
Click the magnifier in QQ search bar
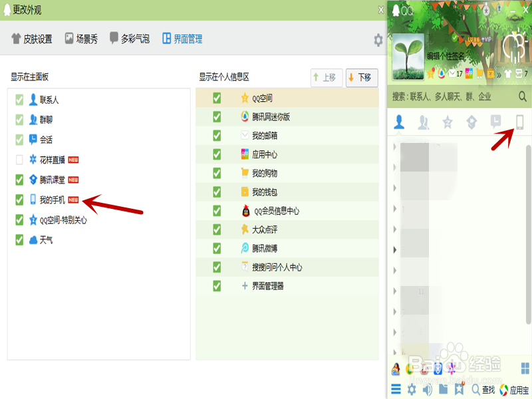point(523,96)
